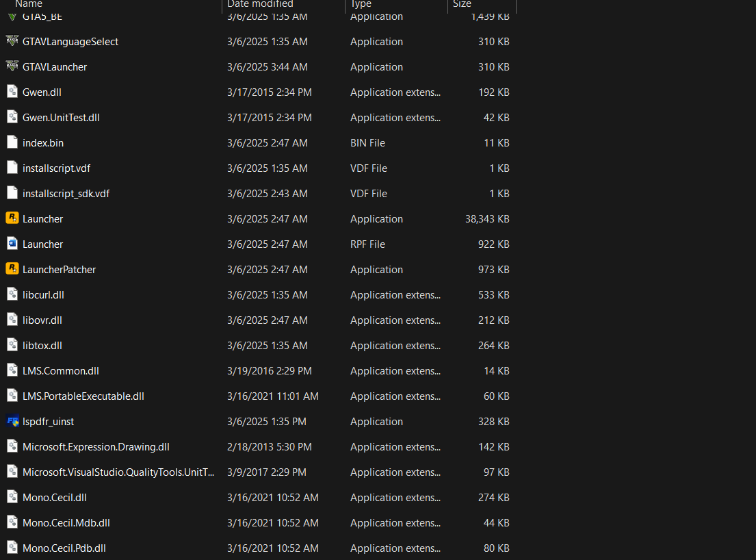The height and width of the screenshot is (560, 756).
Task: Click the Mono.Cecil.dll file icon
Action: tap(12, 497)
